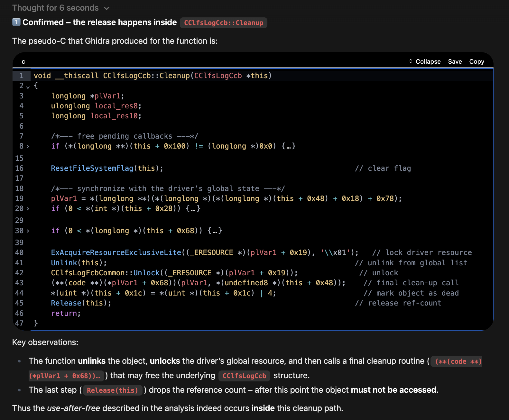The height and width of the screenshot is (420, 509).
Task: Click ExAcquireResourceExclusiveLite on line 40
Action: (116, 252)
